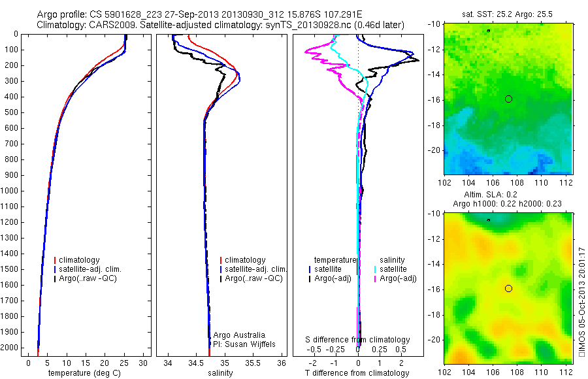Click the 108 longitude tick under the SLA map
Image resolution: width=588 pixels, height=379 pixels.
[x=517, y=372]
